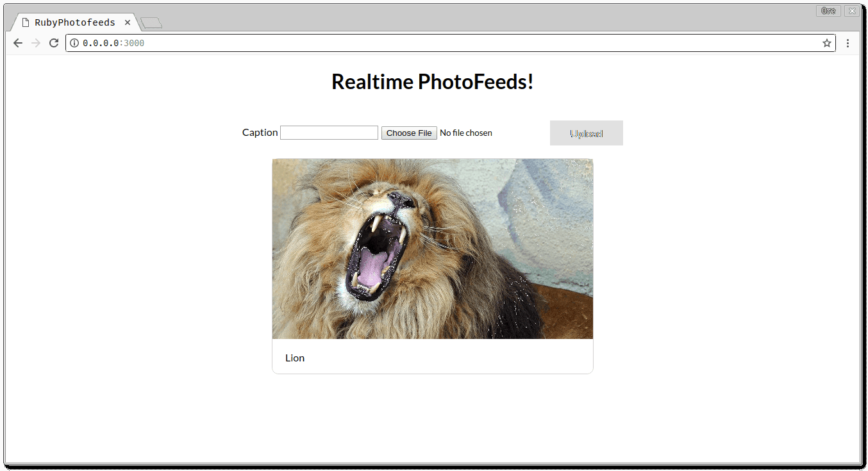Click into the Caption text field
The height and width of the screenshot is (471, 868).
tap(329, 133)
